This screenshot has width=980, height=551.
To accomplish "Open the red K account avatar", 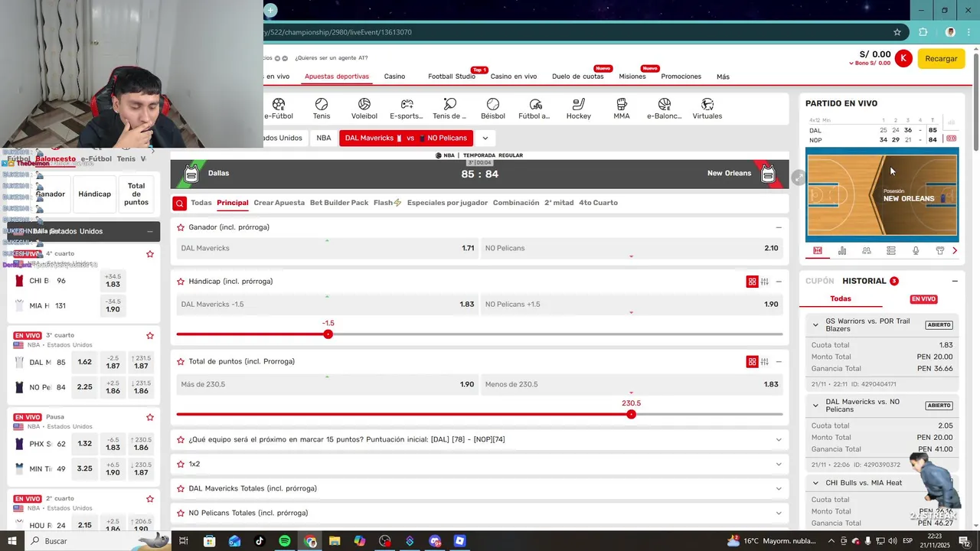I will click(x=903, y=58).
